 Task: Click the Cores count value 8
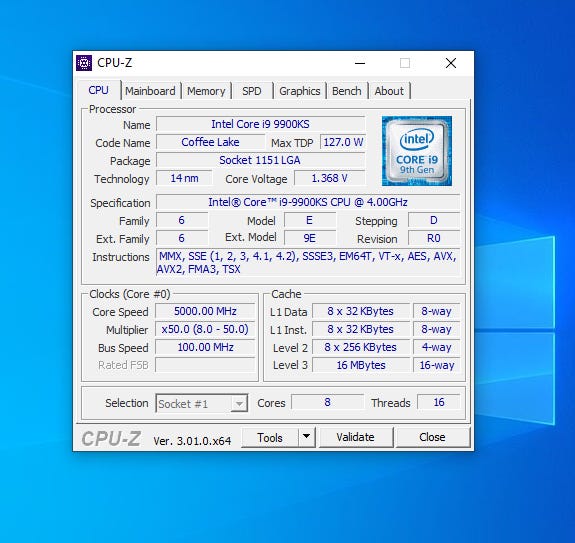click(327, 402)
